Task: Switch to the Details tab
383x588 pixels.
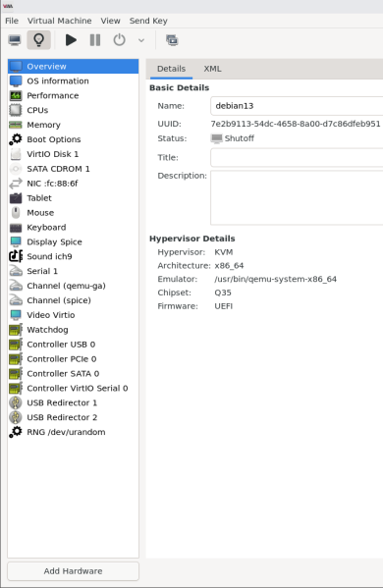Action: pyautogui.click(x=171, y=69)
